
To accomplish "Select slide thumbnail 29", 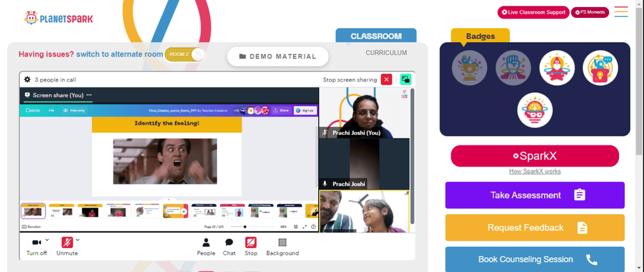I will (232, 211).
